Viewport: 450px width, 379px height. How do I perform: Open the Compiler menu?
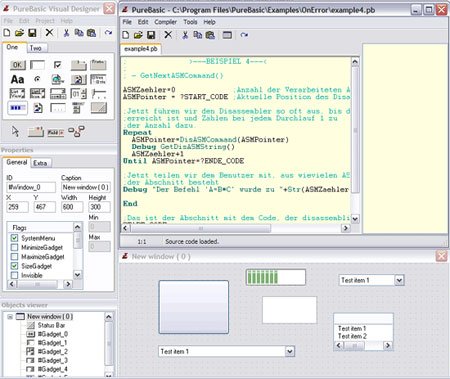tap(165, 22)
